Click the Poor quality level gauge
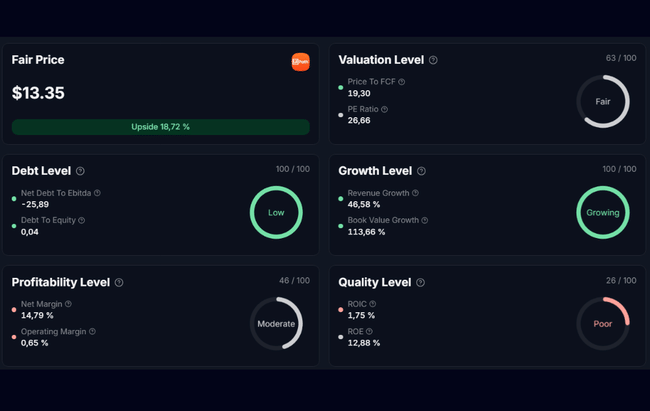 click(x=602, y=324)
